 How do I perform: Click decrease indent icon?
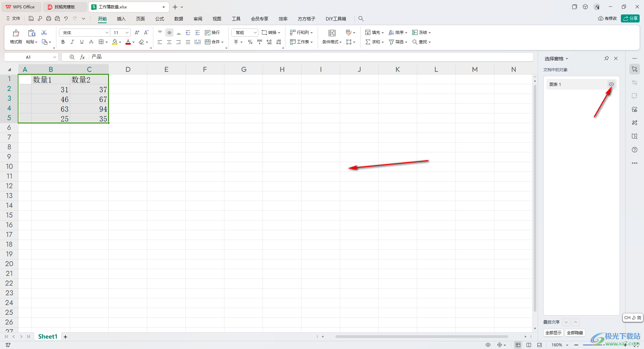188,33
